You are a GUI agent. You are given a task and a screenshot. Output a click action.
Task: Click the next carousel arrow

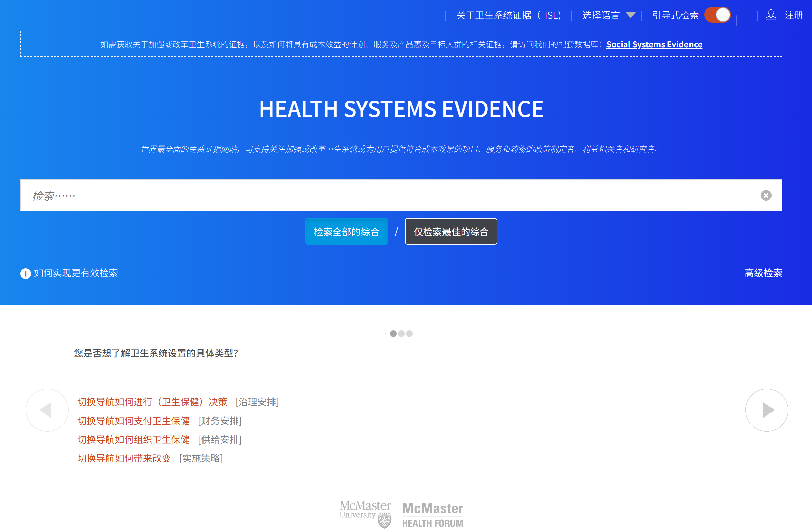point(766,410)
